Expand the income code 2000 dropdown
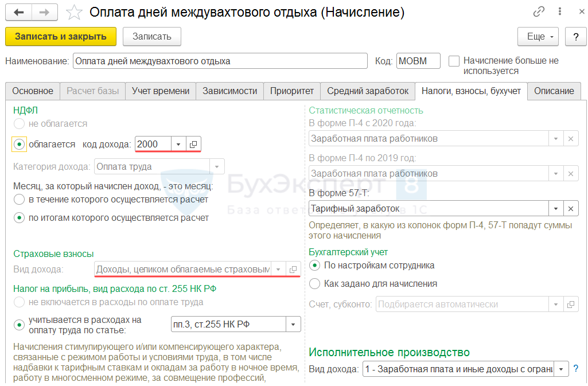 178,144
